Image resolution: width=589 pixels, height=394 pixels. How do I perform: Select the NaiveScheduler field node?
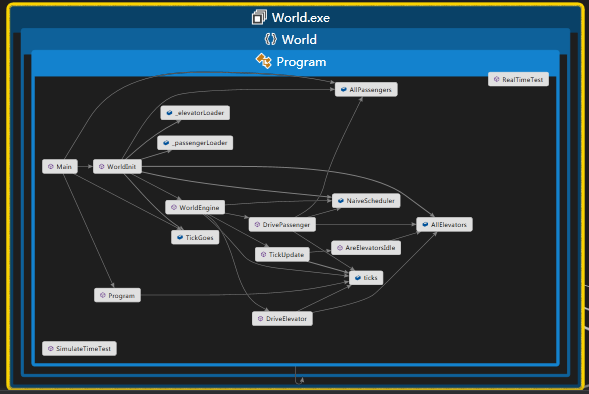pyautogui.click(x=366, y=201)
